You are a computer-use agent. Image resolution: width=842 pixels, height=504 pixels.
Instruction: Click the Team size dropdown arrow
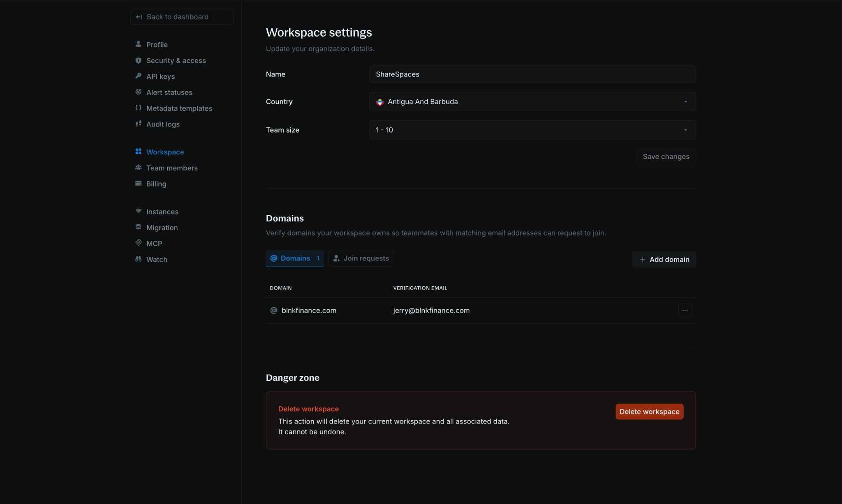click(685, 130)
